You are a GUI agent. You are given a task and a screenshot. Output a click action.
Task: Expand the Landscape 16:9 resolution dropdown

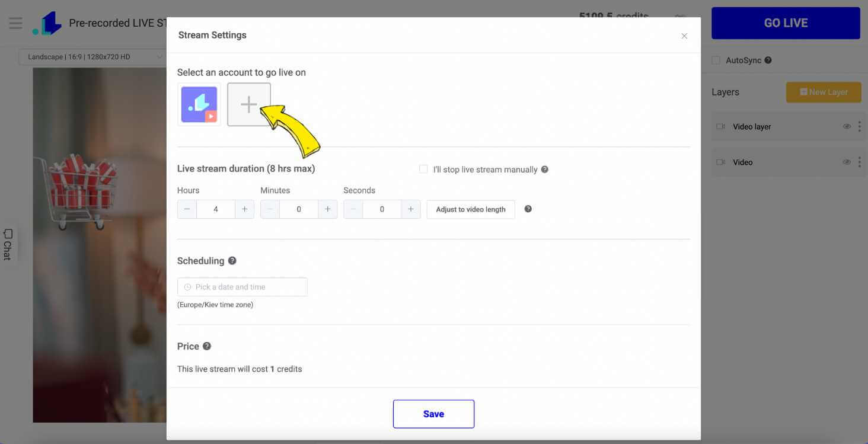[x=92, y=57]
